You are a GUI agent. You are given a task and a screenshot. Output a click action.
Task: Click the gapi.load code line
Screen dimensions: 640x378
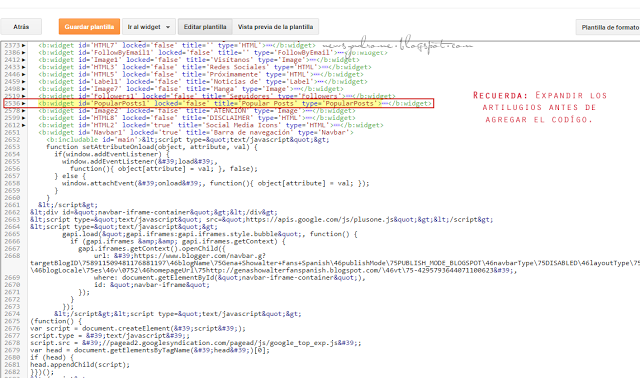(210, 234)
